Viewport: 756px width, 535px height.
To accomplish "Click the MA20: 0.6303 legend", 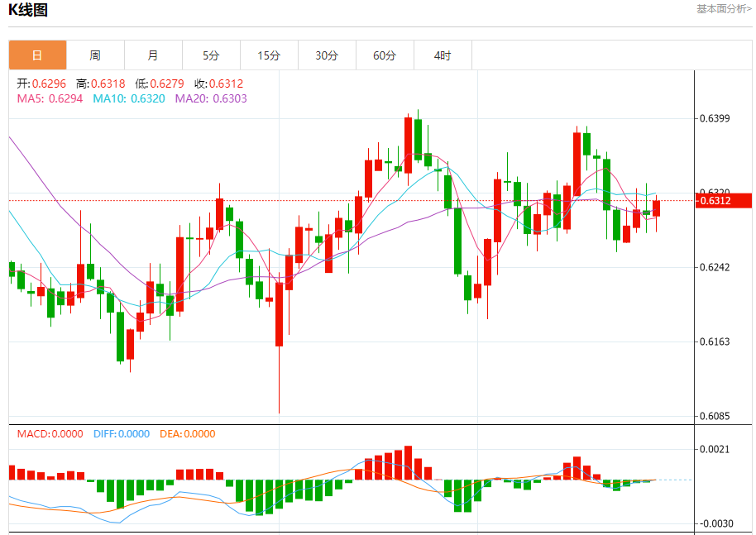I will tap(211, 98).
